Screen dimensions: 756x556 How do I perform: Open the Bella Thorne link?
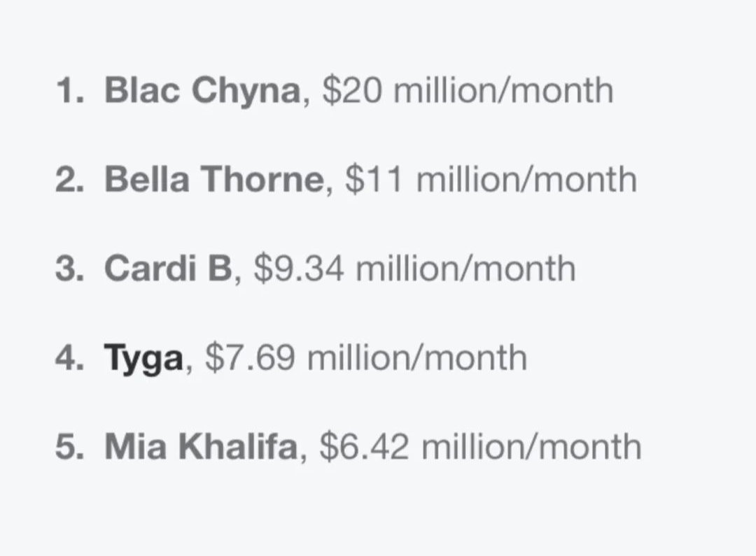214,180
